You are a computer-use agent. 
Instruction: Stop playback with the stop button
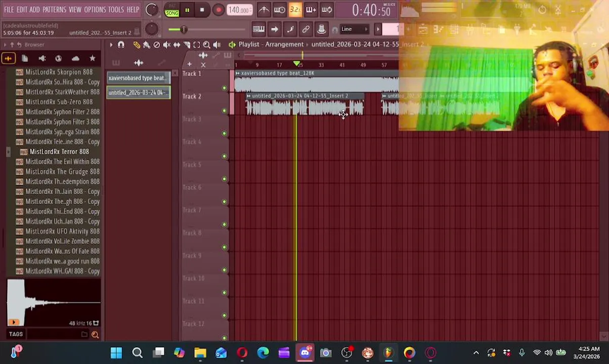(x=202, y=10)
